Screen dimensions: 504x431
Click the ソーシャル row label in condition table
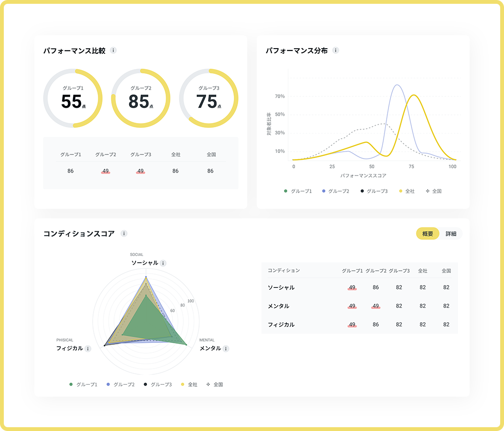(x=281, y=287)
